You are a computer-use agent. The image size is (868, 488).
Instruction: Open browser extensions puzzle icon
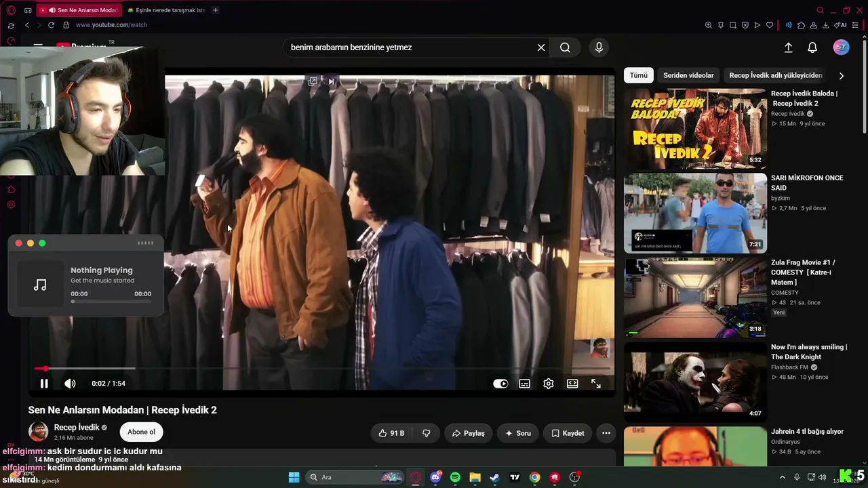click(x=801, y=25)
